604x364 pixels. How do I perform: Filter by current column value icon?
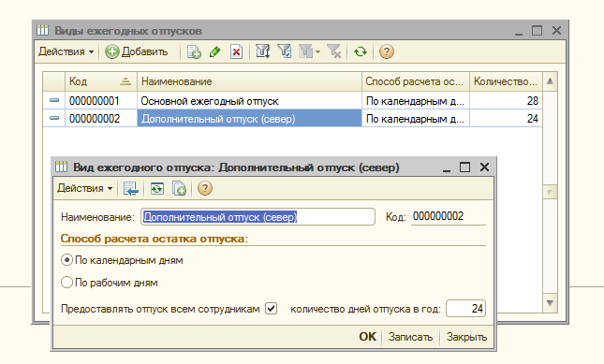[285, 51]
